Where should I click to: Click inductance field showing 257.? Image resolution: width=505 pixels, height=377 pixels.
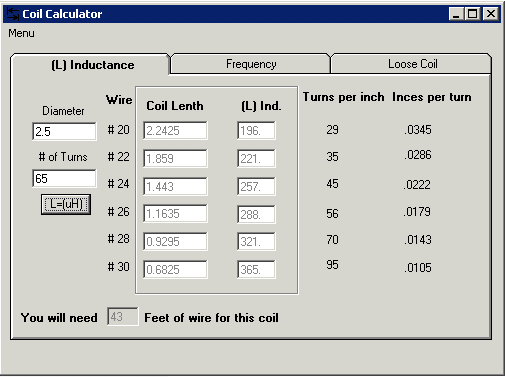point(256,186)
